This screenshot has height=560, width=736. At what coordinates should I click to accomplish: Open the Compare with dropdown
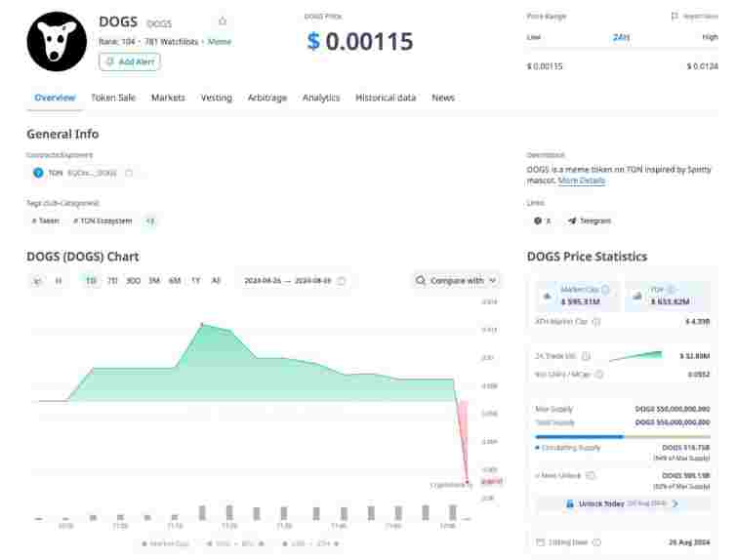456,280
